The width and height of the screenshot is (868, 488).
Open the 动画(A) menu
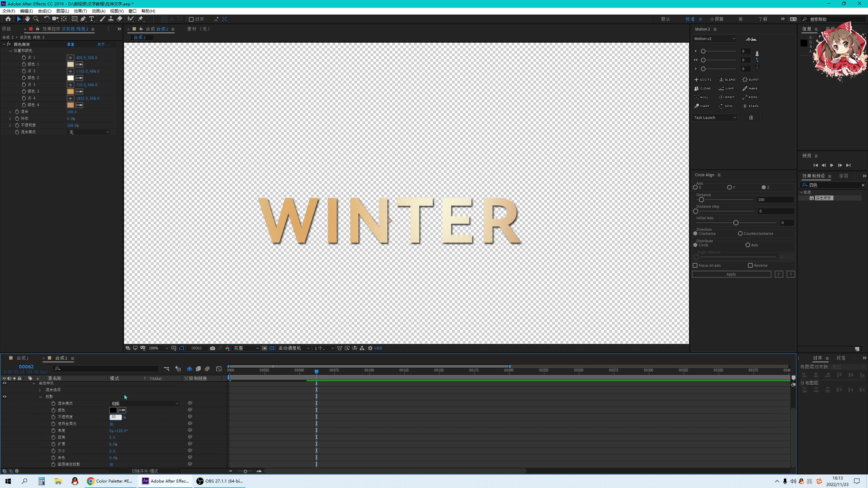coord(98,11)
